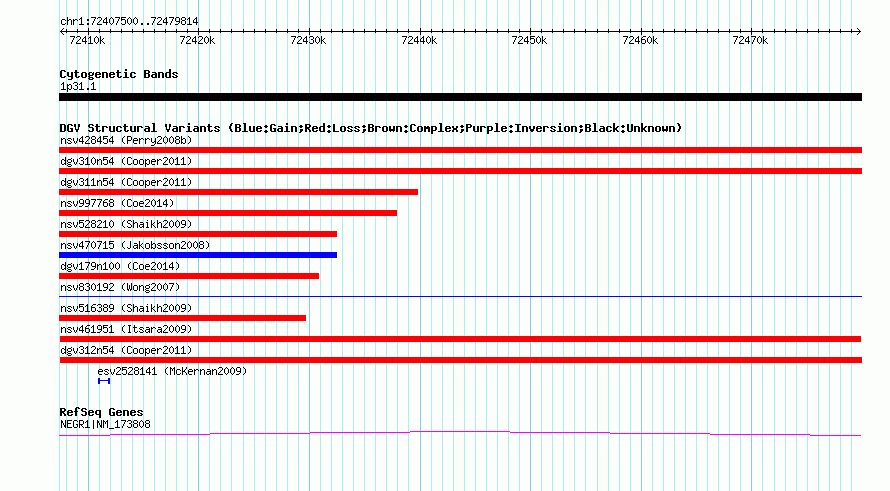Click the Cytogenetic Bands track title

click(x=119, y=74)
